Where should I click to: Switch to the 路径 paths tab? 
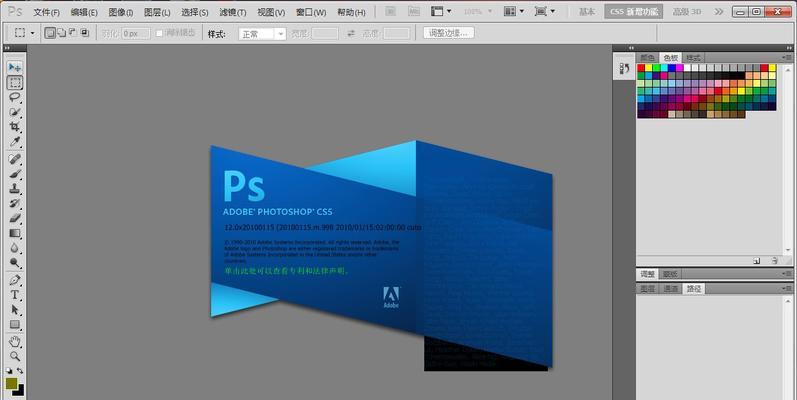pyautogui.click(x=693, y=288)
